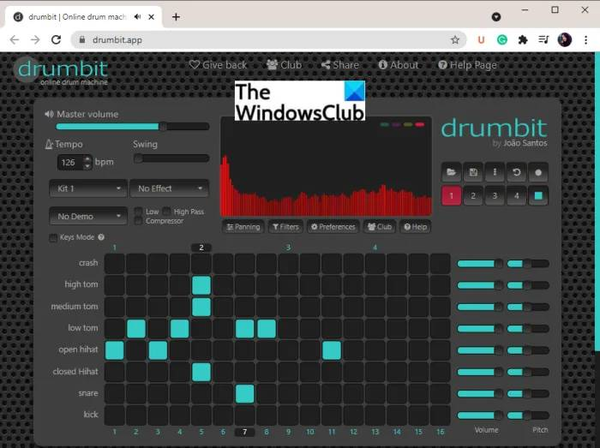Click the site lock icon in address bar
The width and height of the screenshot is (600, 448).
coord(82,40)
